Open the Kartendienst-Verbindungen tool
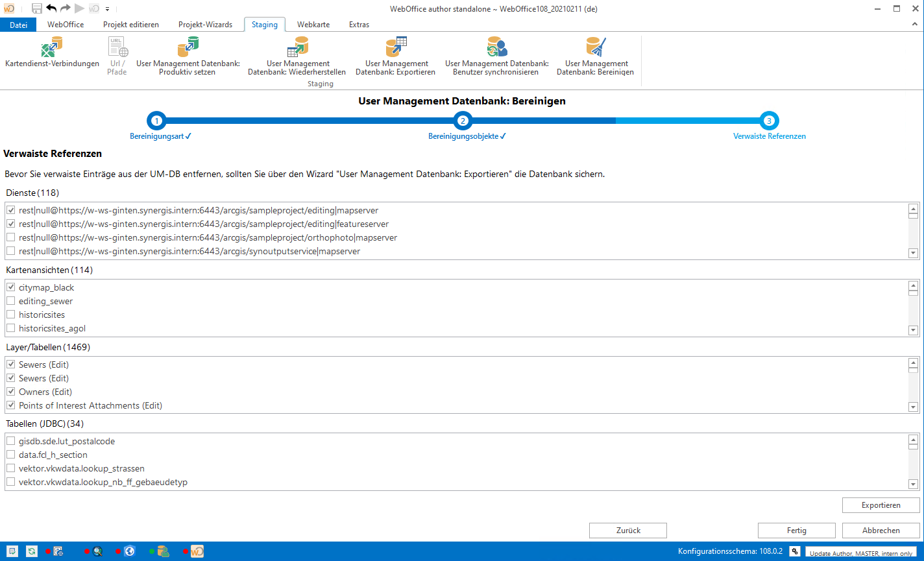Screen dimensions: 924x561 click(52, 52)
